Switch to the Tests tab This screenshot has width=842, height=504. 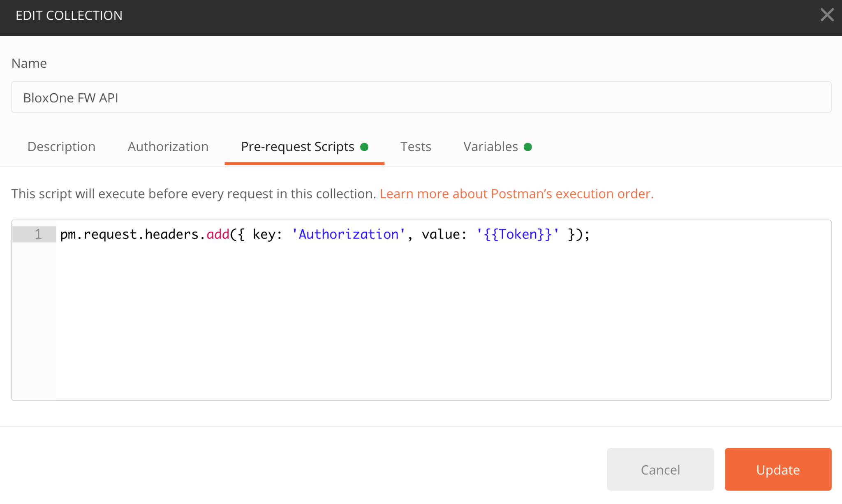(415, 146)
